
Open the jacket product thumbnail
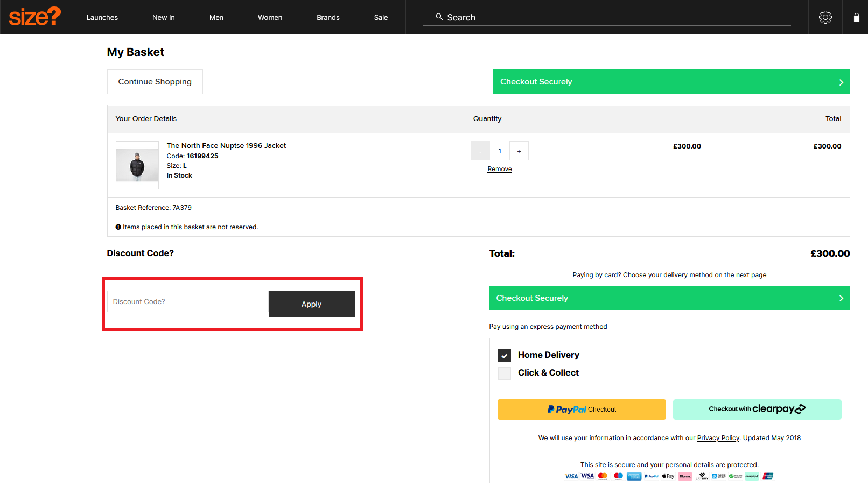[x=137, y=165]
